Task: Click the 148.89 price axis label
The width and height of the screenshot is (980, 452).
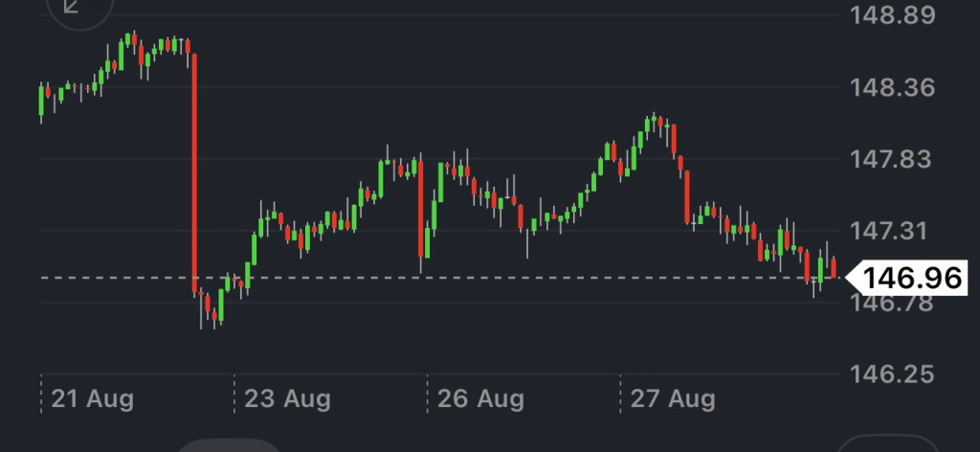Action: coord(889,15)
